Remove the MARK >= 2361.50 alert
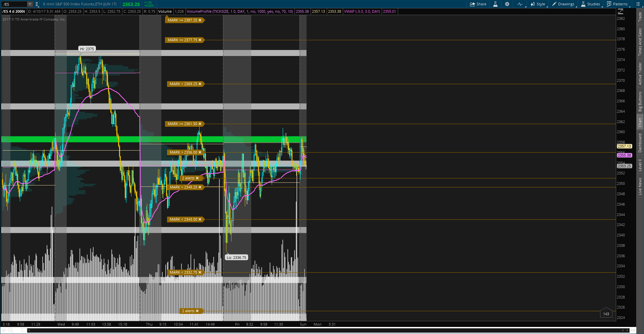Image resolution: width=644 pixels, height=334 pixels. click(200, 124)
